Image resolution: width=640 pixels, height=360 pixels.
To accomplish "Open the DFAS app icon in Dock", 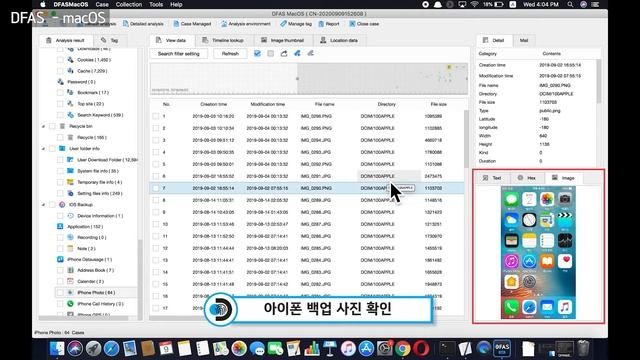I will click(502, 348).
